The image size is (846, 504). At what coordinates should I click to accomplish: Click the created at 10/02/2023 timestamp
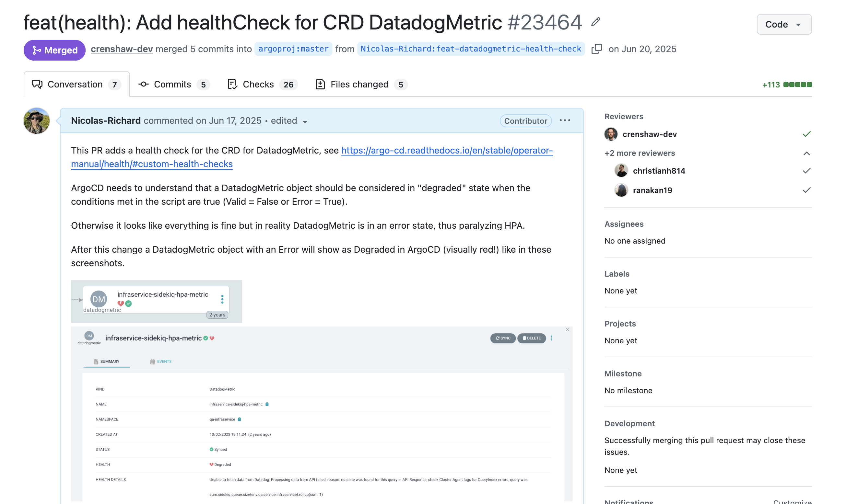(x=240, y=434)
